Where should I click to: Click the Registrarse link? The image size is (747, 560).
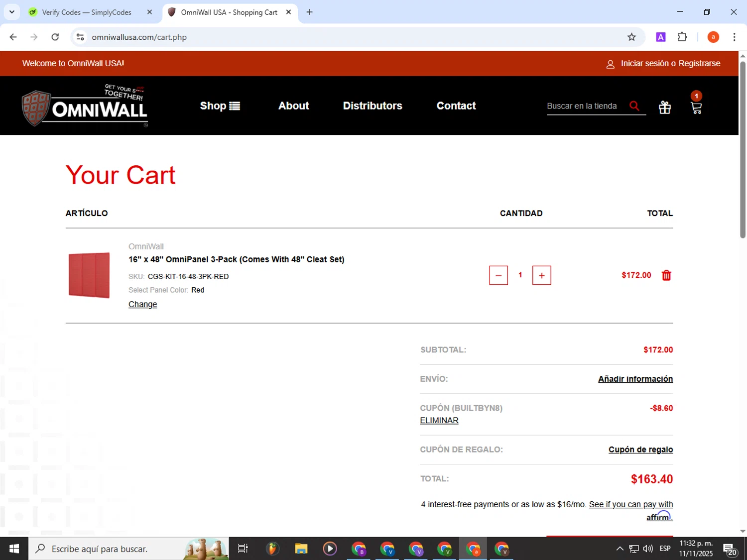[699, 63]
